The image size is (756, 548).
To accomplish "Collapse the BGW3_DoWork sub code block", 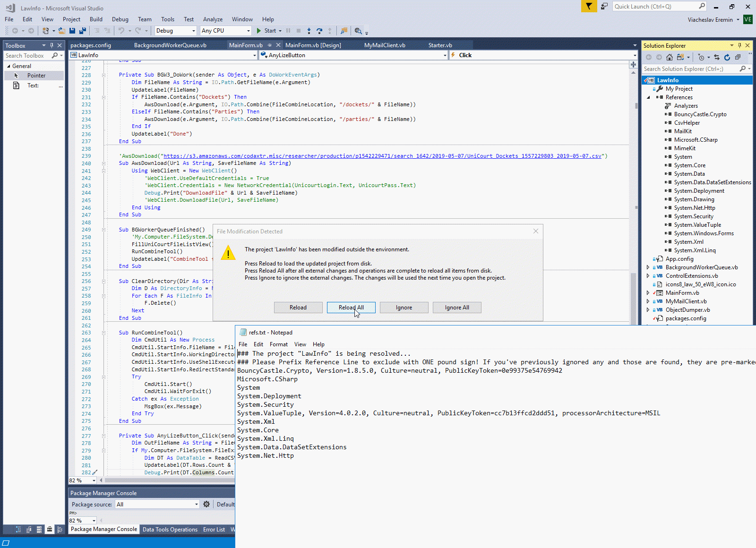I will (x=103, y=75).
